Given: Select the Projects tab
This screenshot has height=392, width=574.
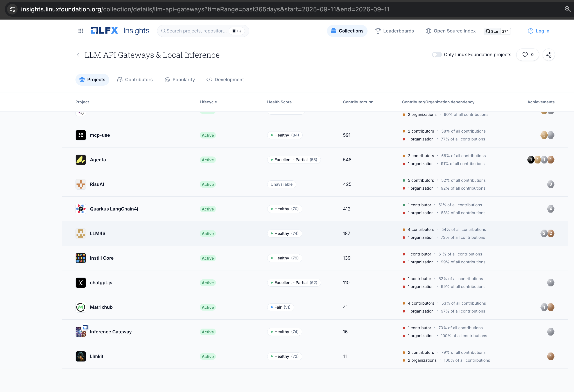Looking at the screenshot, I should coord(92,79).
